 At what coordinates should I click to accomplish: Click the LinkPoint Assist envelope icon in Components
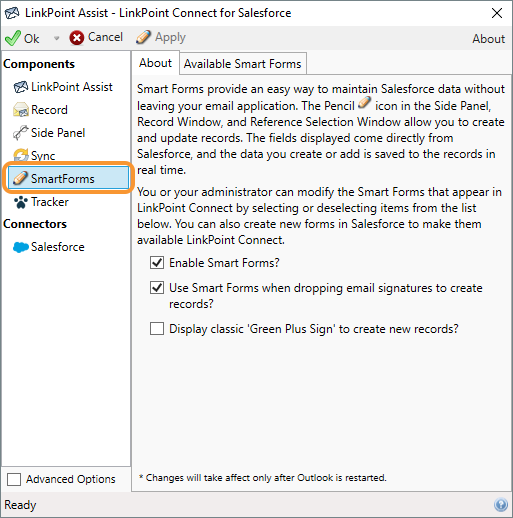point(21,87)
